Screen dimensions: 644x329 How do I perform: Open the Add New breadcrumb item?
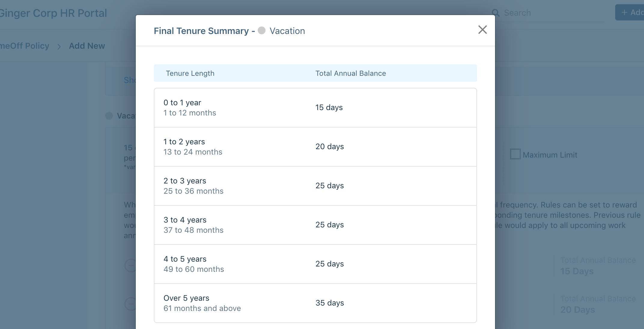click(x=87, y=46)
